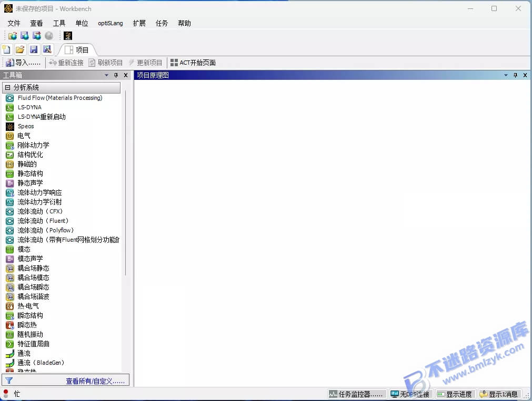Select the 通流 (BladeGen) icon

point(10,363)
